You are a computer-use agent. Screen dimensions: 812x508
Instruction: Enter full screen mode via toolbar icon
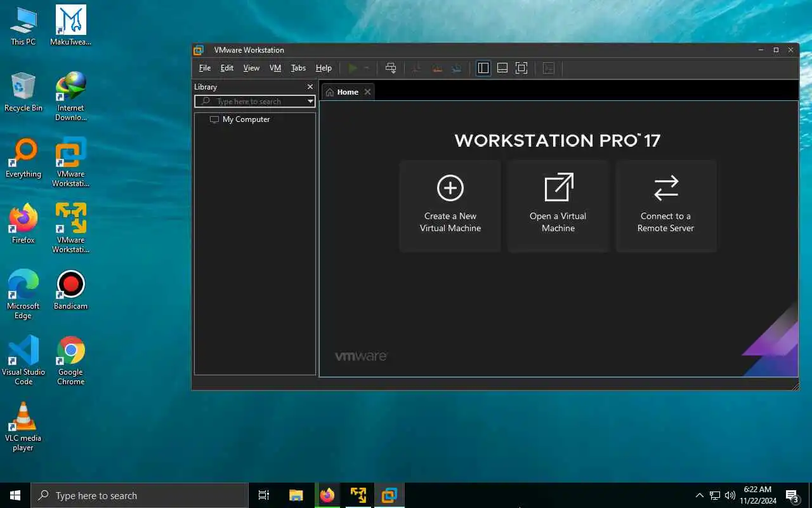click(521, 68)
